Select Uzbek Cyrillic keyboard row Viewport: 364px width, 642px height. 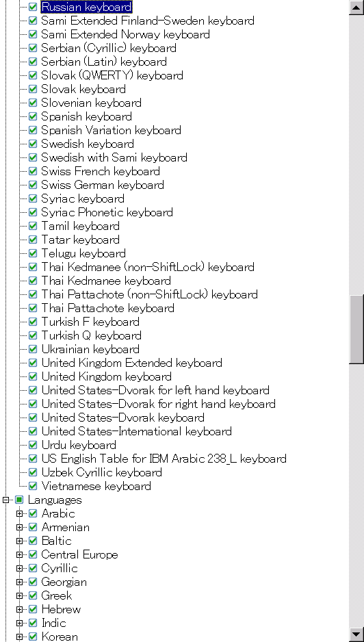pos(102,472)
